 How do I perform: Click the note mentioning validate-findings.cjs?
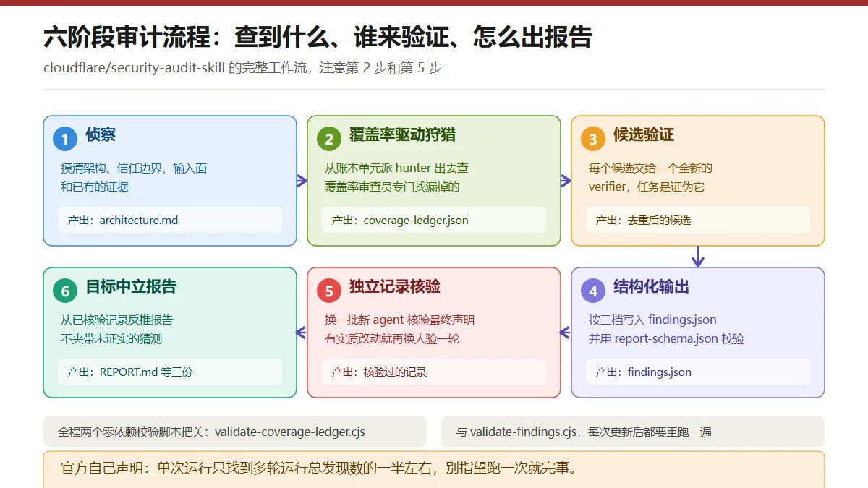(633, 432)
